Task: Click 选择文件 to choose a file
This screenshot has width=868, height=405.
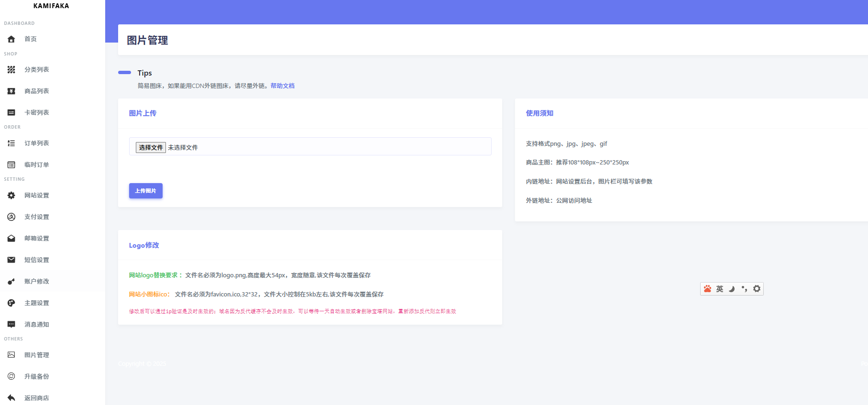Action: [151, 148]
